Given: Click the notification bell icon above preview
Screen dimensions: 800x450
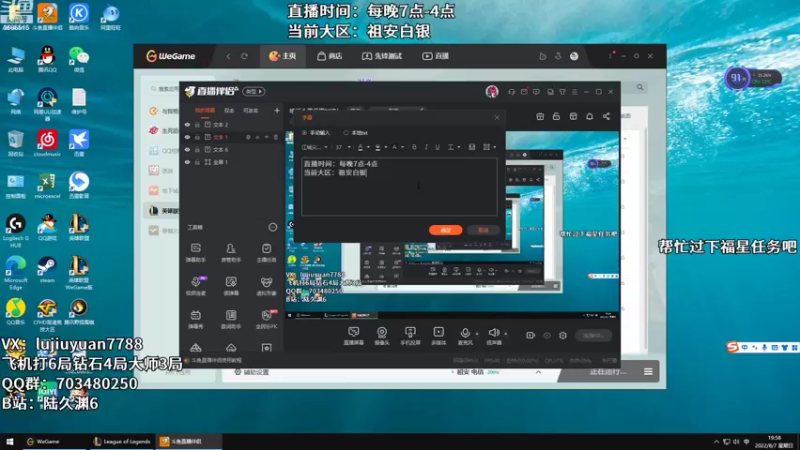Looking at the screenshot, I should click(x=589, y=116).
